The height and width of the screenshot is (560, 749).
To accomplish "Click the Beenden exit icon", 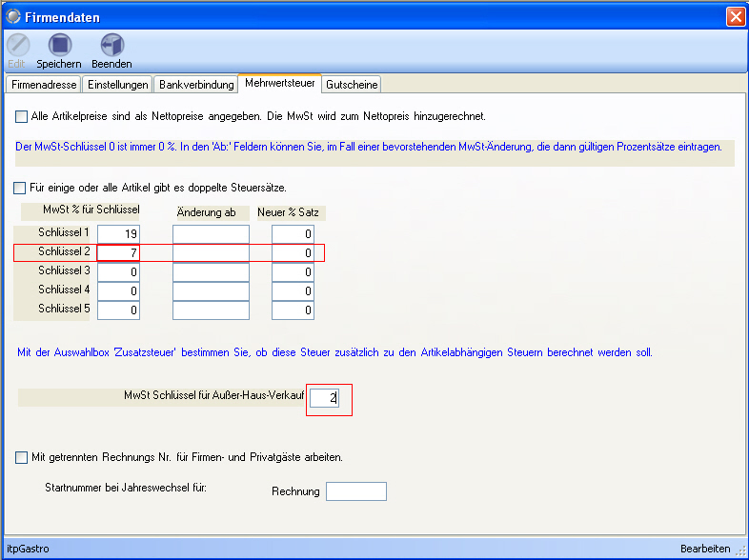I will pos(111,46).
